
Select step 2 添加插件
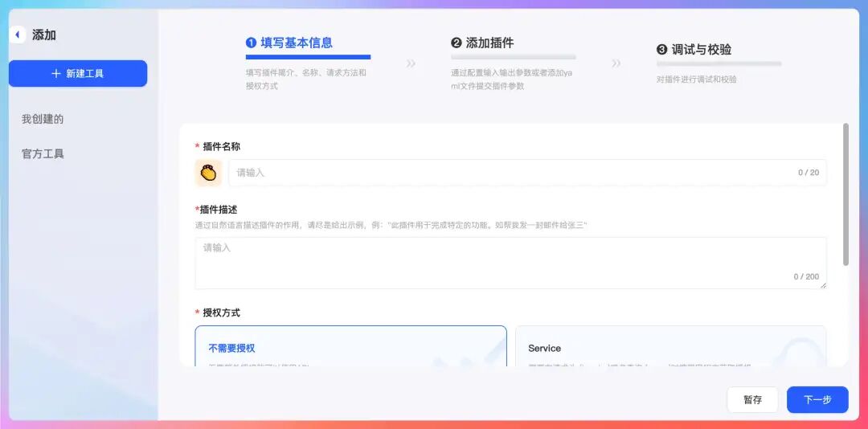click(483, 43)
